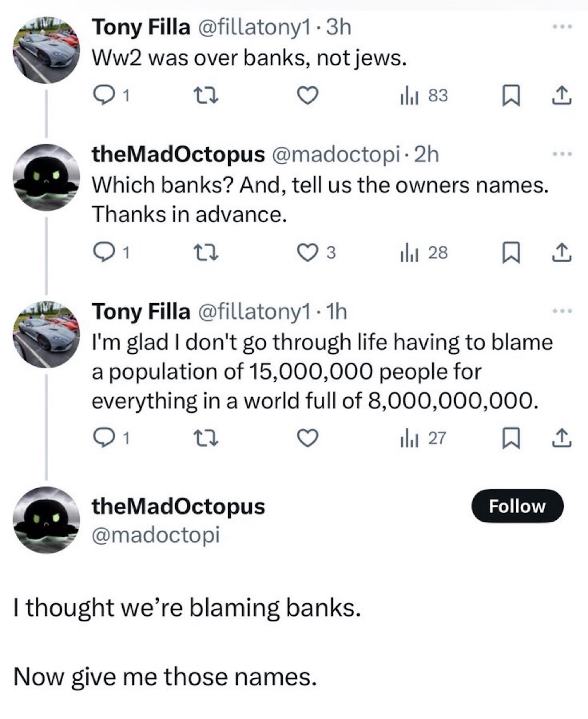Bookmark Tony Filla's first tweet
The height and width of the screenshot is (719, 588).
(x=511, y=96)
